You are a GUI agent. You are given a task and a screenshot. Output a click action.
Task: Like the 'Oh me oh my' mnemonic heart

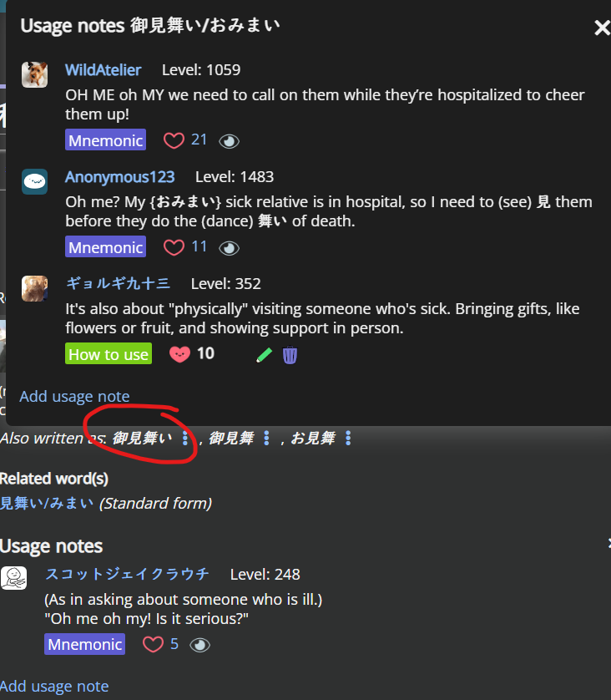153,644
